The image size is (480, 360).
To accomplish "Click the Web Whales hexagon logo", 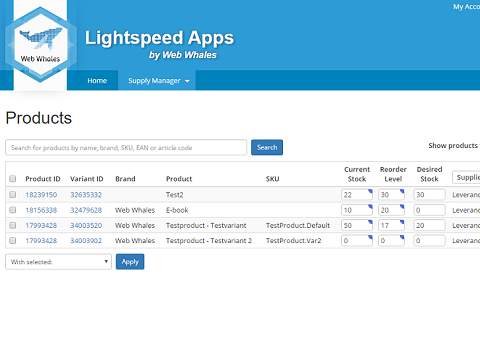I will click(40, 44).
